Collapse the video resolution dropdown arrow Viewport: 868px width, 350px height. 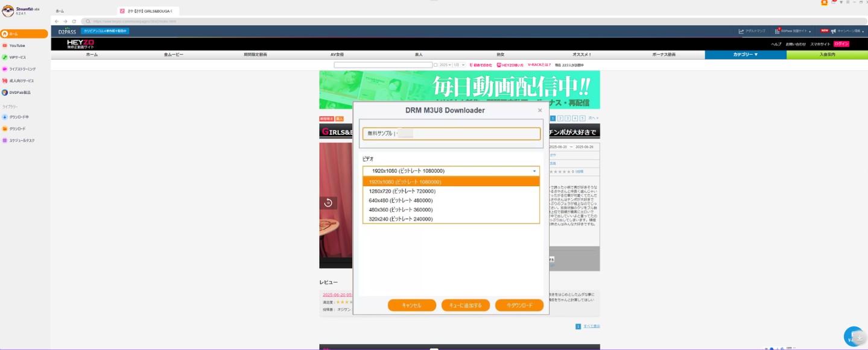534,171
